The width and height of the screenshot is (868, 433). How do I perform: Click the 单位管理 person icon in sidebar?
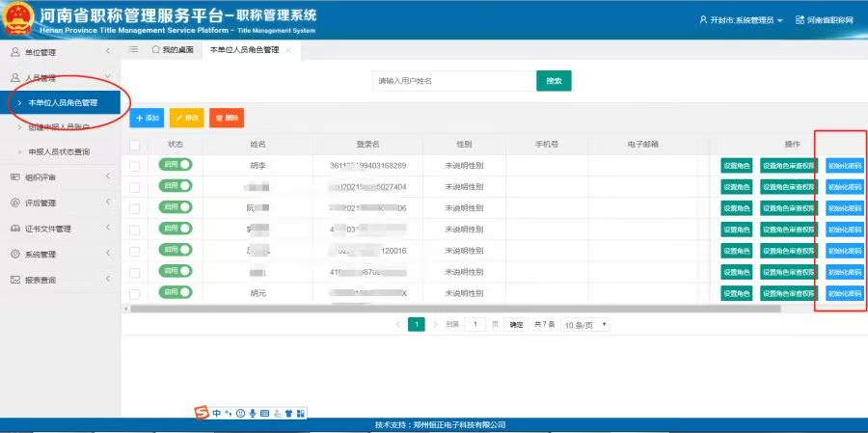[15, 52]
